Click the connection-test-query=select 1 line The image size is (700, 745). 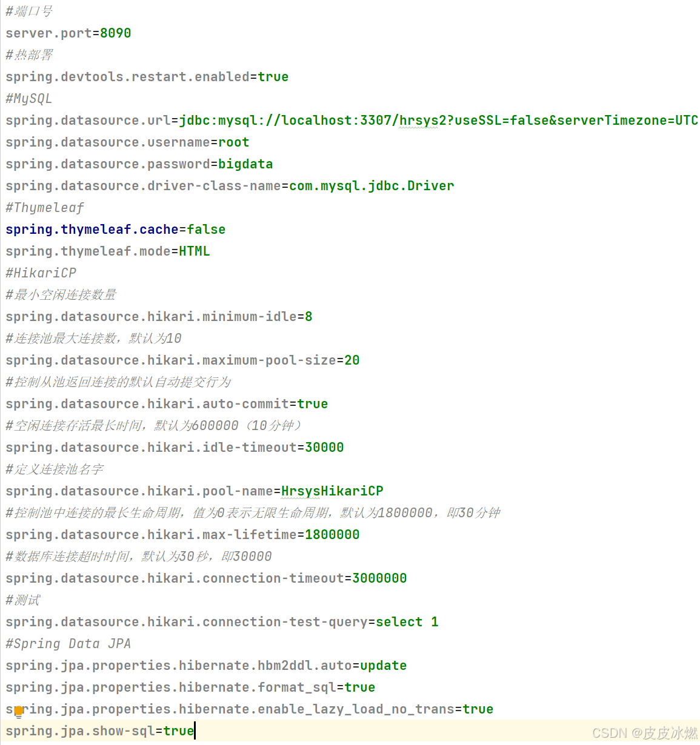coord(222,622)
